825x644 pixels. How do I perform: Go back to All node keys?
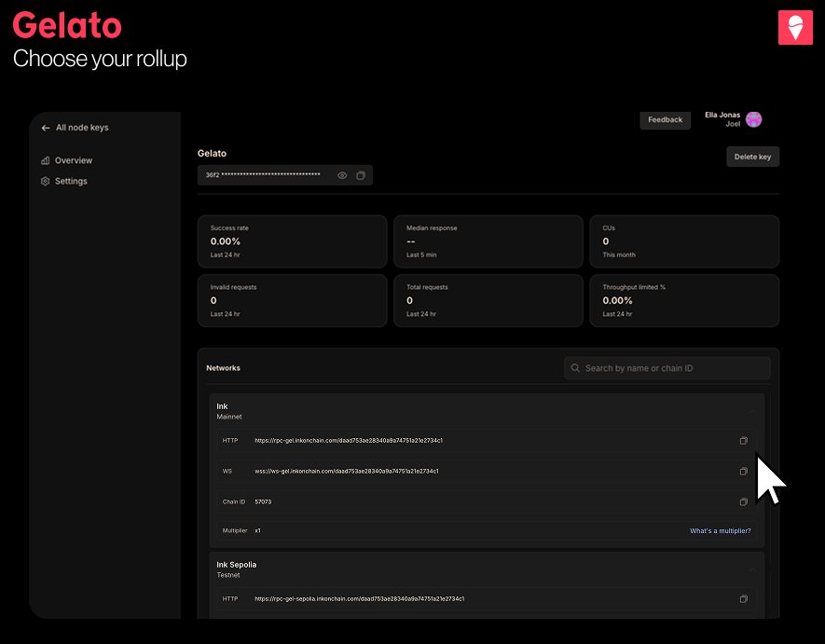(75, 128)
